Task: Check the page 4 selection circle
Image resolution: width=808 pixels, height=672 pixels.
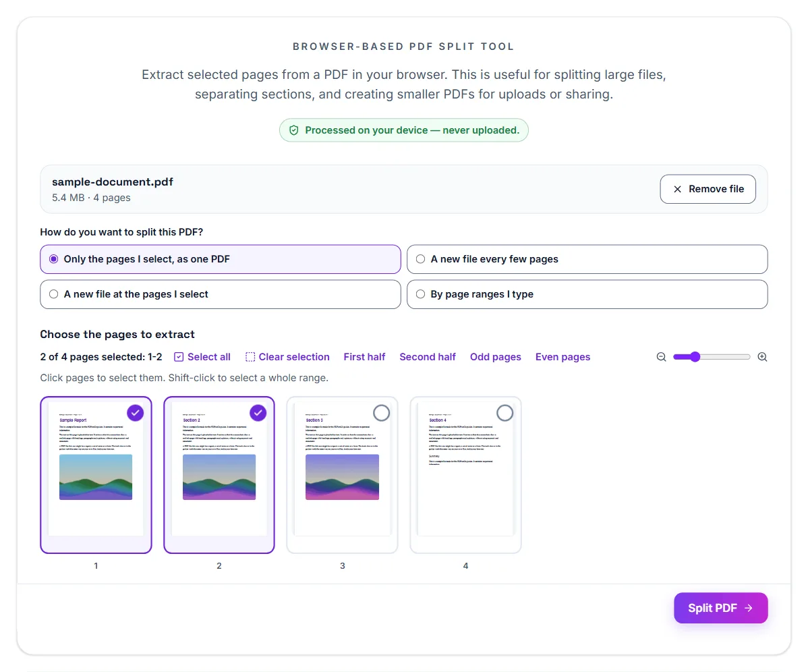Action: (505, 413)
